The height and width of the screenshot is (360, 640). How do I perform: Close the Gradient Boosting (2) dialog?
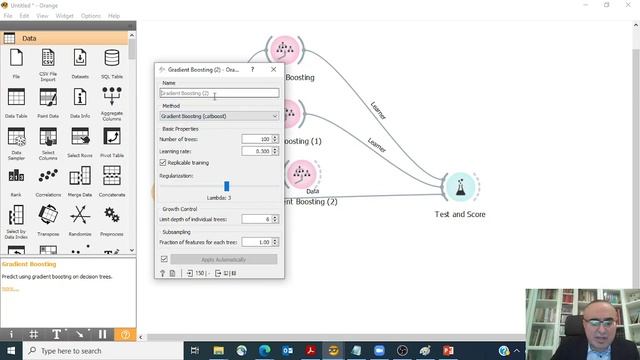[273, 70]
